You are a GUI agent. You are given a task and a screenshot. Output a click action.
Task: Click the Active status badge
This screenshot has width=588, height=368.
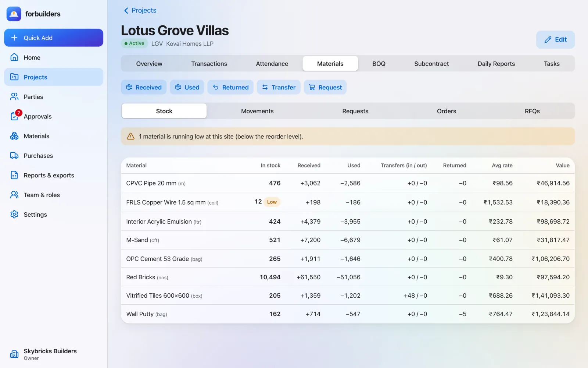(135, 43)
